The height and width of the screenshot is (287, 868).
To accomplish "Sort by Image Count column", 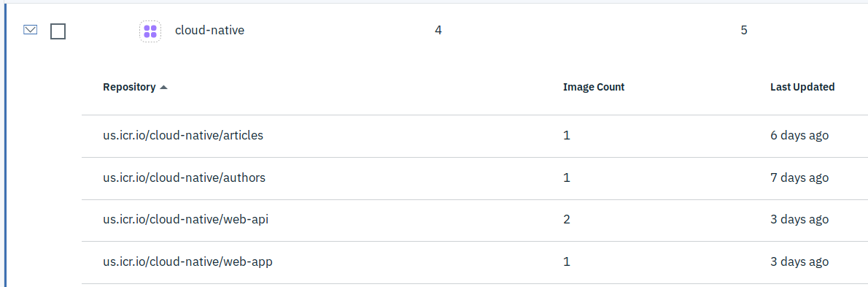I will coord(594,87).
